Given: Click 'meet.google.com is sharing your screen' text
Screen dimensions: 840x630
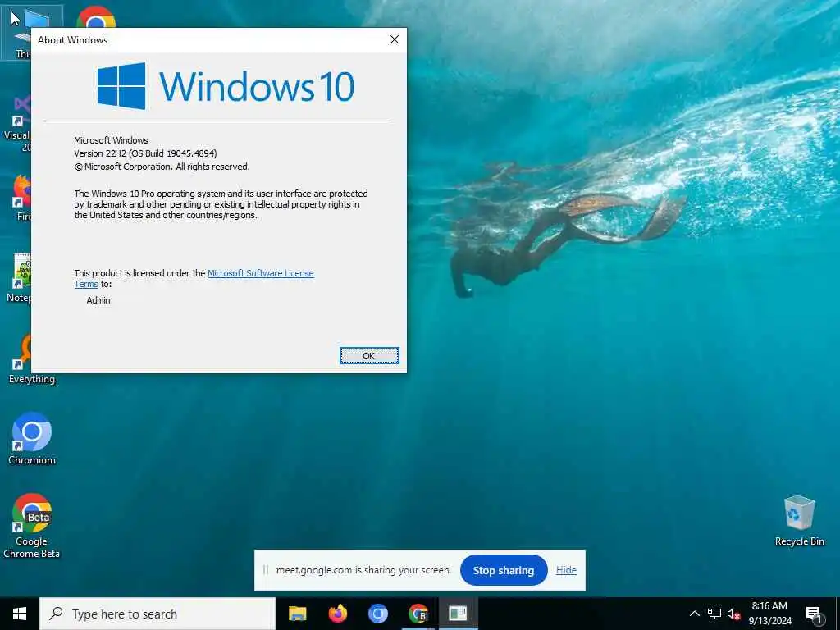Looking at the screenshot, I should click(x=363, y=570).
